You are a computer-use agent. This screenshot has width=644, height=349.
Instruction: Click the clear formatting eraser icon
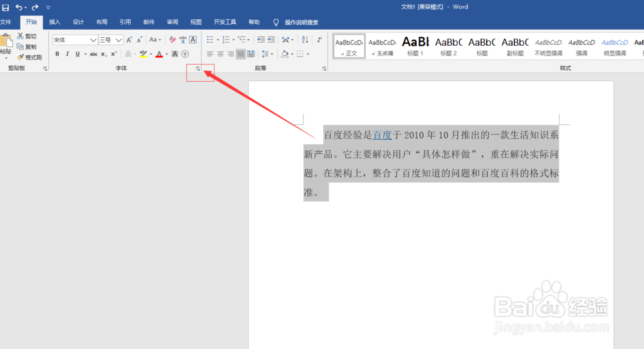coord(173,40)
